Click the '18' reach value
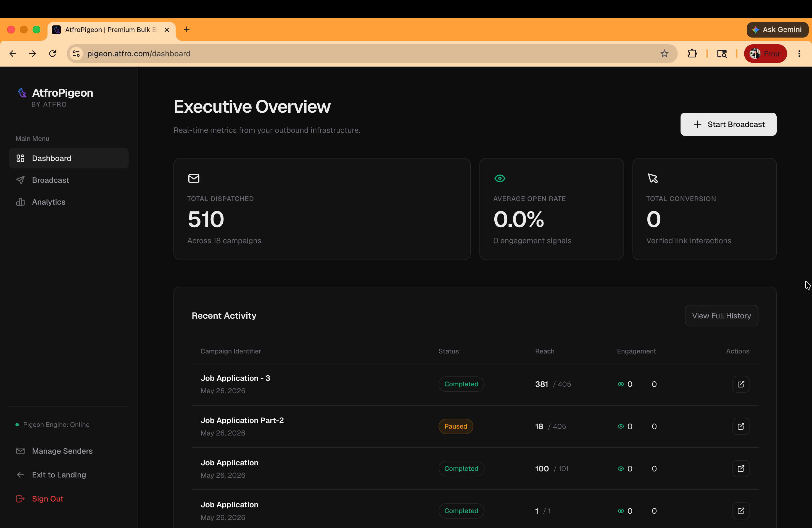The image size is (812, 528). (x=539, y=426)
